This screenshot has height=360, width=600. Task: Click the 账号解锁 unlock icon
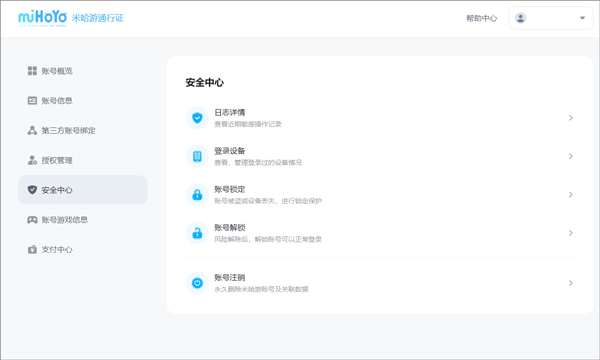pyautogui.click(x=197, y=233)
